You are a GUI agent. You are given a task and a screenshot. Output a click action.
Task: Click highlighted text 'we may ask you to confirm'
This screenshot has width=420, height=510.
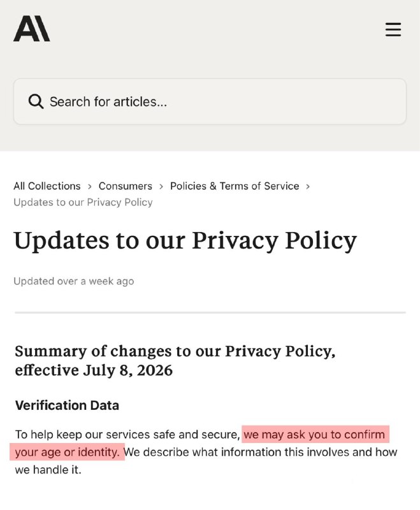(x=314, y=435)
